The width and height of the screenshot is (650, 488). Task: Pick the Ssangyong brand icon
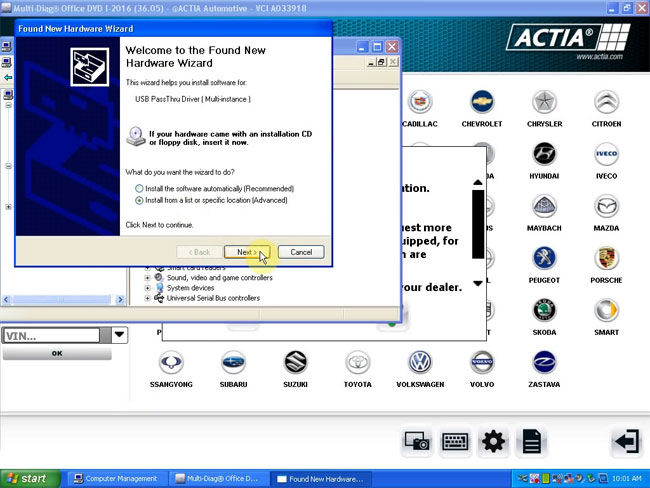[x=171, y=362]
